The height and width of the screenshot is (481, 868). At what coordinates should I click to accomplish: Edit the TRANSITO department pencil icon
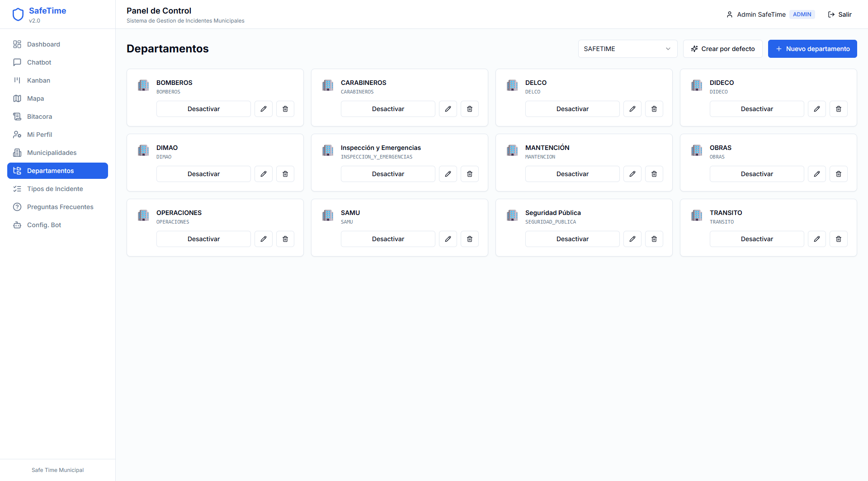tap(817, 239)
